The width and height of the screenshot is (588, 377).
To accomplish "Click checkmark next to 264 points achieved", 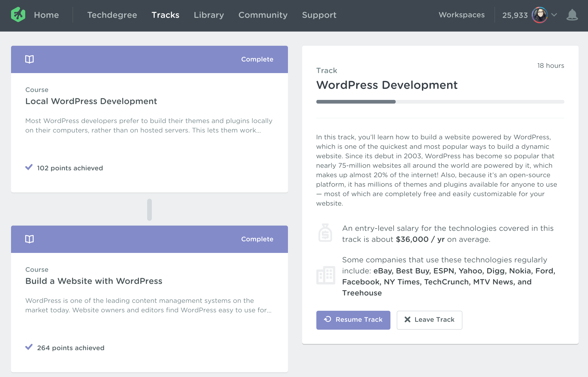I will 29,347.
